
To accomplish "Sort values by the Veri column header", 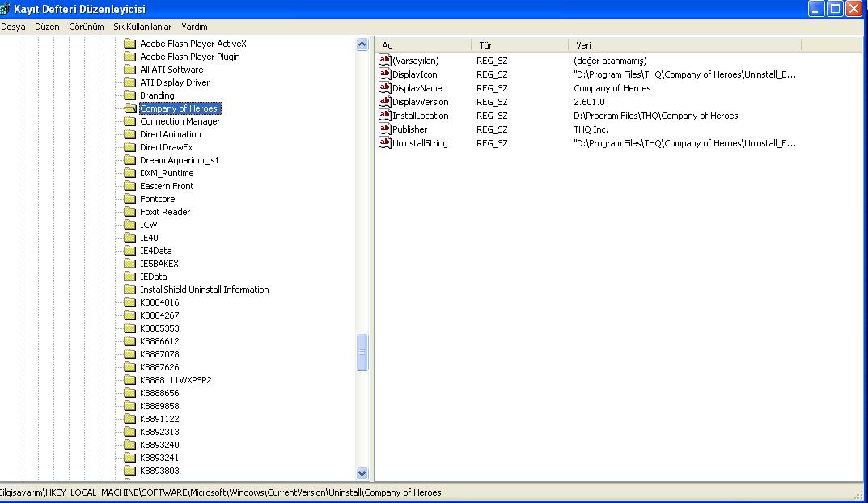I will tap(684, 45).
